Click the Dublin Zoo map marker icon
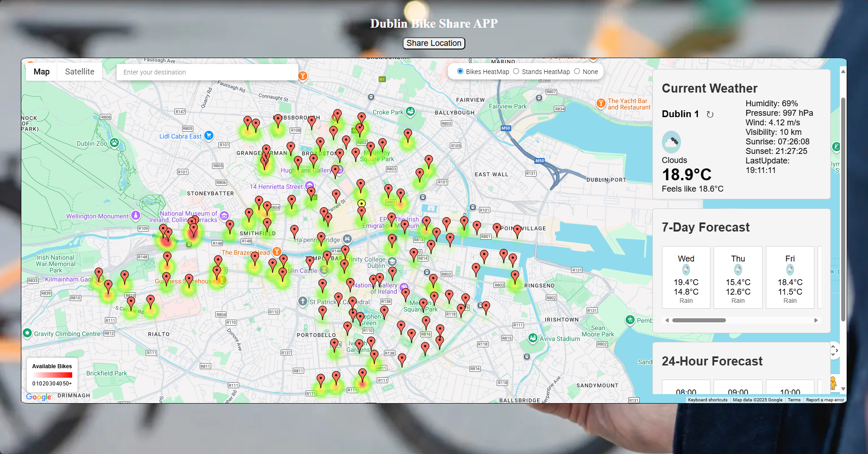This screenshot has height=454, width=868. click(114, 143)
